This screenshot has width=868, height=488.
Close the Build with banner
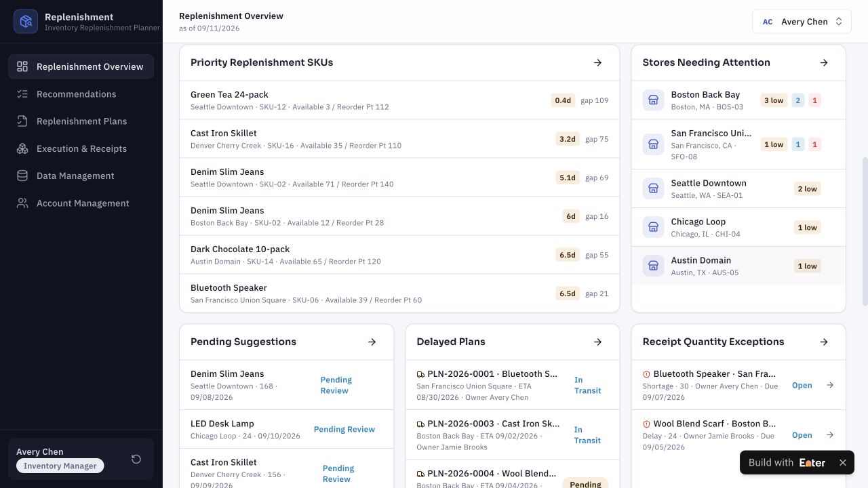(843, 462)
